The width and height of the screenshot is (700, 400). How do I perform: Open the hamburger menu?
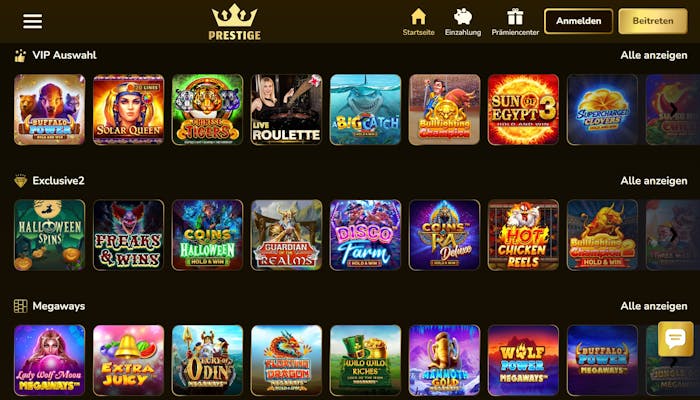(33, 21)
